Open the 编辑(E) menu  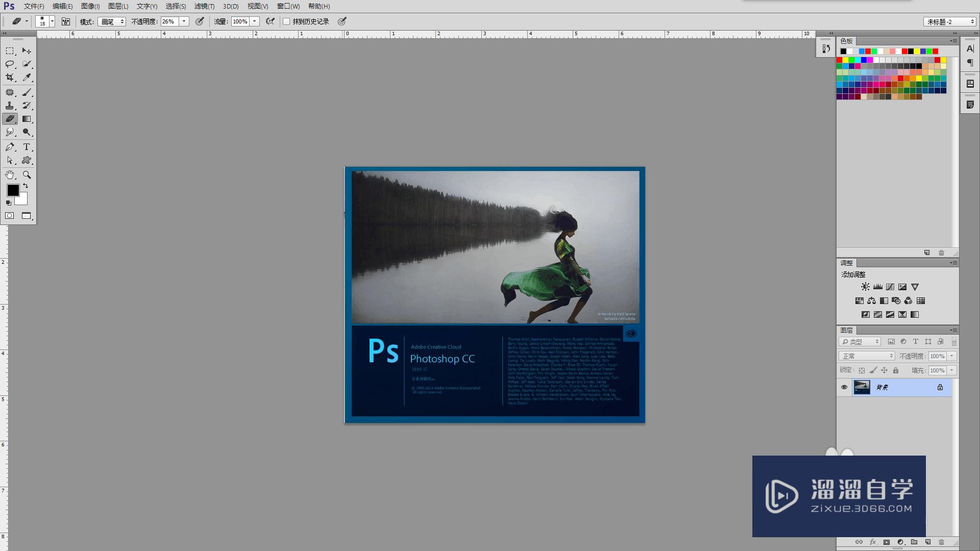tap(63, 6)
